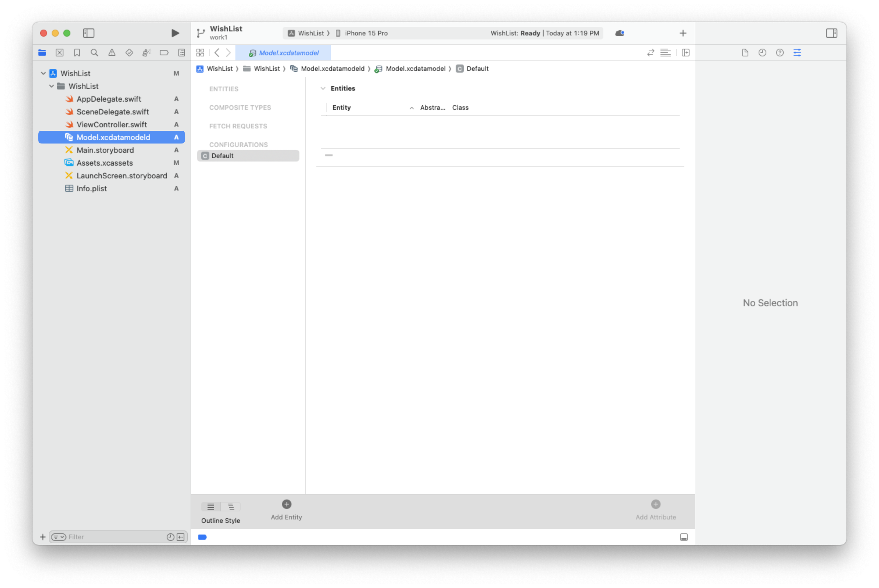Add a new editor pane on right
Screen dimensions: 879x588
click(685, 53)
